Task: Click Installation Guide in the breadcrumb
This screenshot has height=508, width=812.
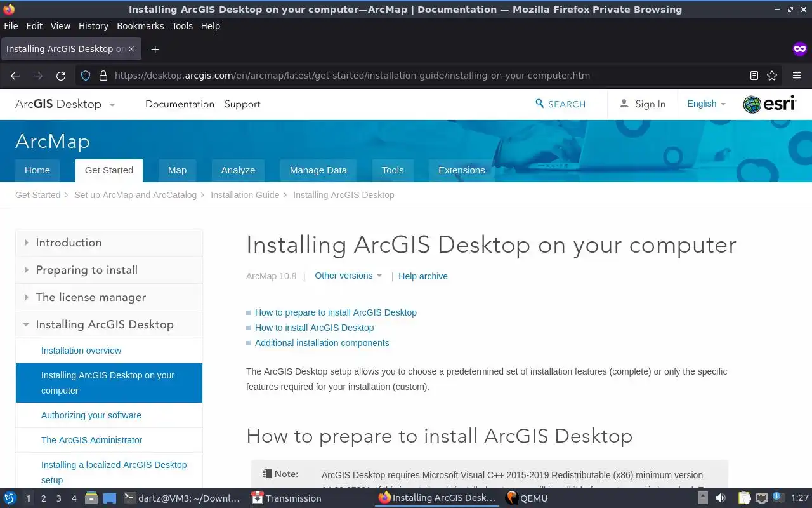Action: (x=245, y=195)
